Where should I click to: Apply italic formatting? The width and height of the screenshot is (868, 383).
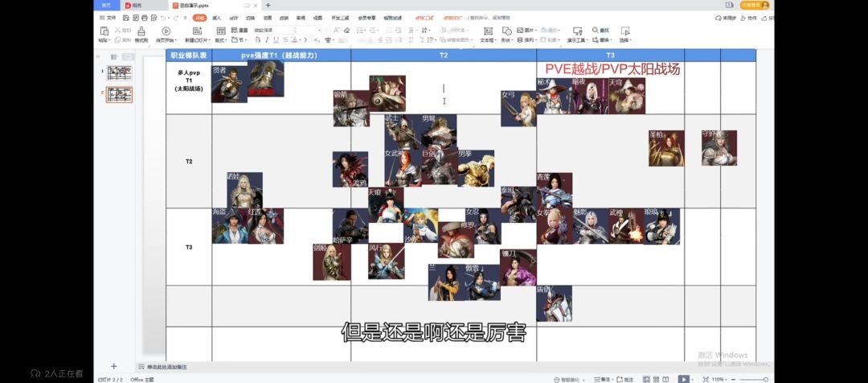267,40
